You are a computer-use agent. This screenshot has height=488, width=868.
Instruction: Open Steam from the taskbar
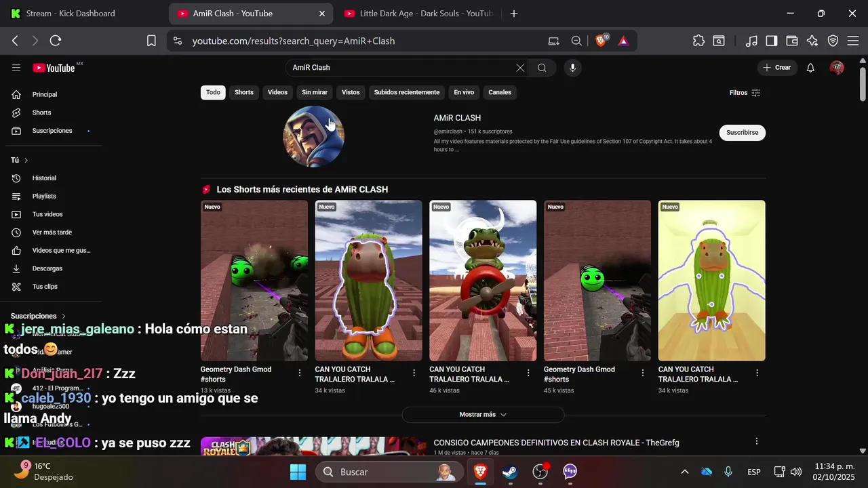510,472
